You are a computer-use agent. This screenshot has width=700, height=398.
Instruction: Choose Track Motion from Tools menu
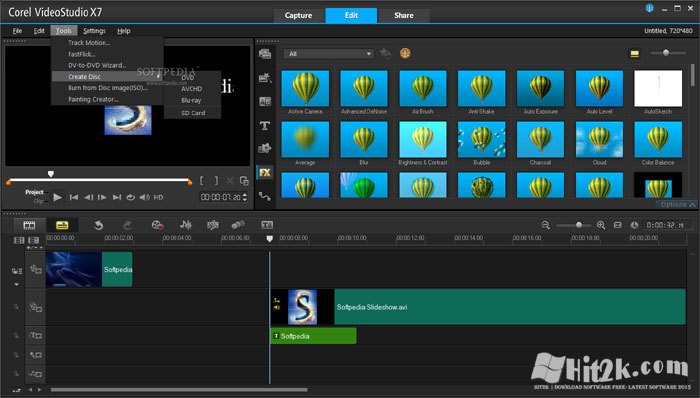(x=89, y=43)
